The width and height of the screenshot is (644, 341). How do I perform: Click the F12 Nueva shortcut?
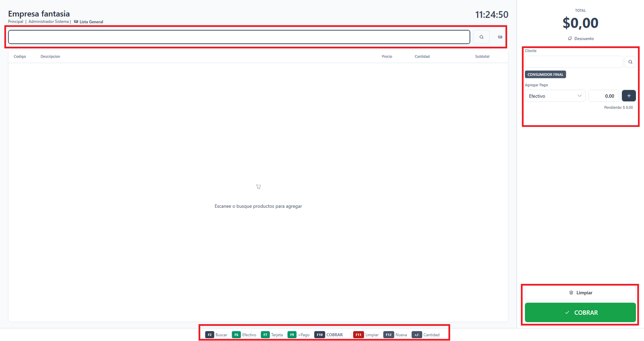tap(395, 335)
